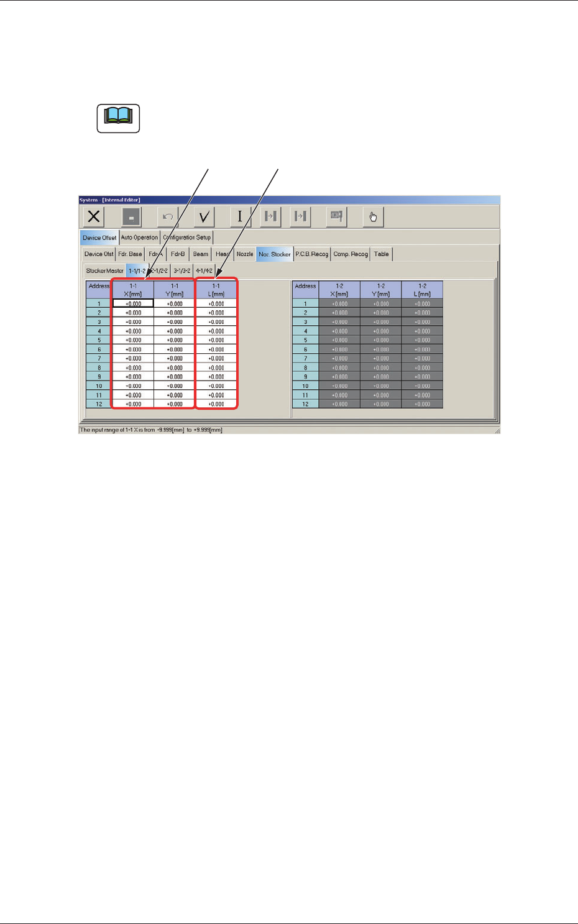The width and height of the screenshot is (578, 924).
Task: Open the Auto Operation tab
Action: click(x=139, y=238)
